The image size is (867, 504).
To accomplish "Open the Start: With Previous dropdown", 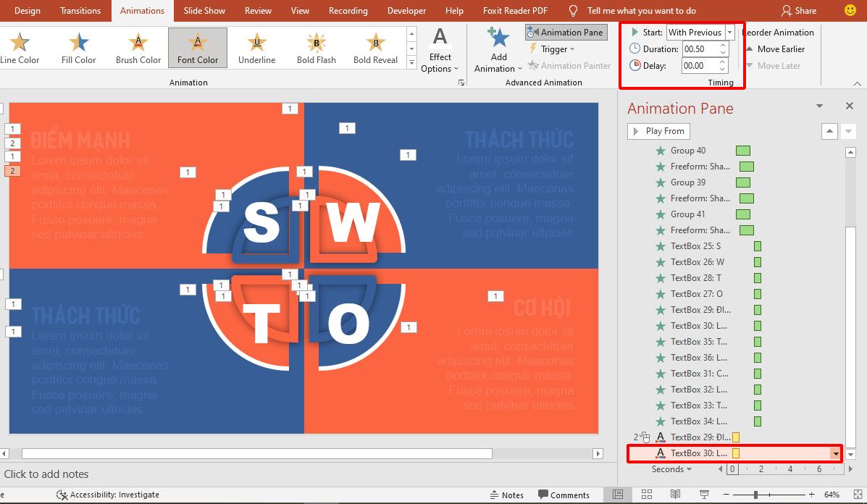I will [x=729, y=32].
